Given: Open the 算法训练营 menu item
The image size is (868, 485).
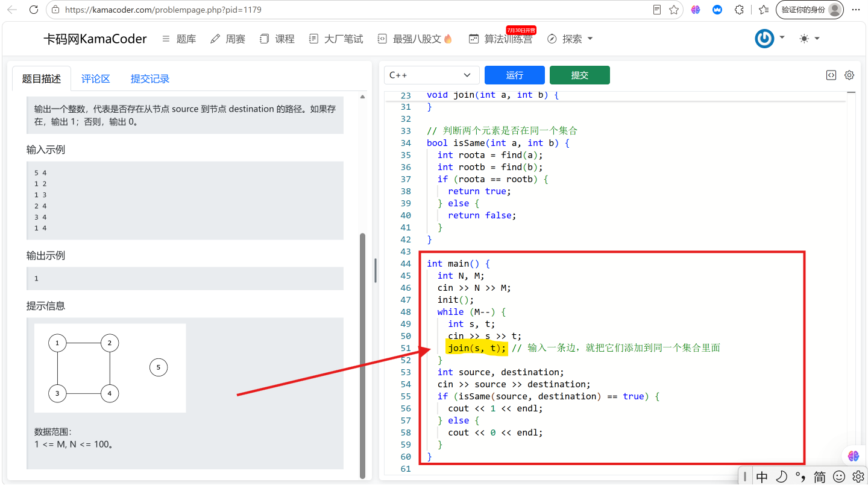Looking at the screenshot, I should (x=500, y=39).
